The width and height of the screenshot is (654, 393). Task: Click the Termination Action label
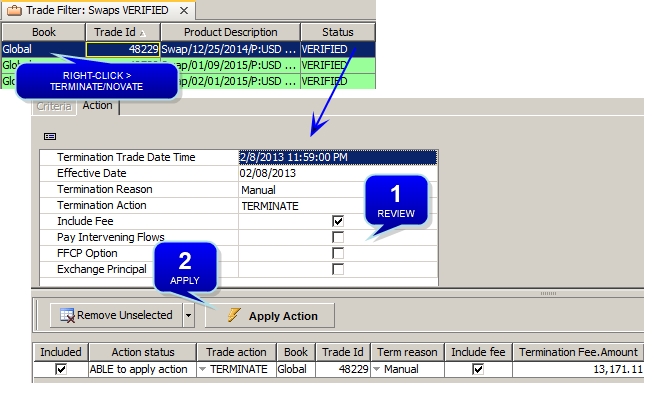[x=102, y=205]
